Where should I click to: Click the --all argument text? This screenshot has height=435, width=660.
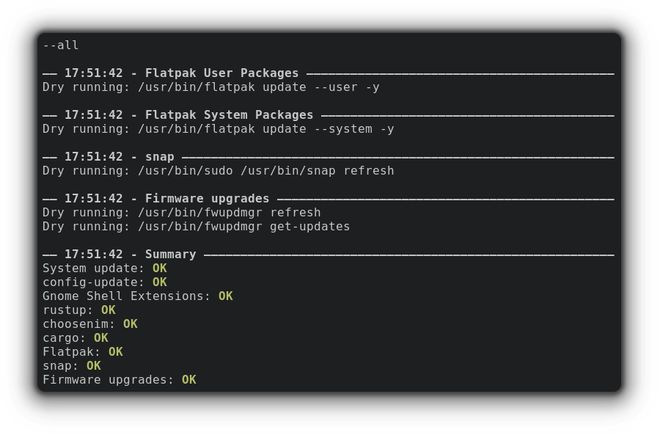(61, 45)
